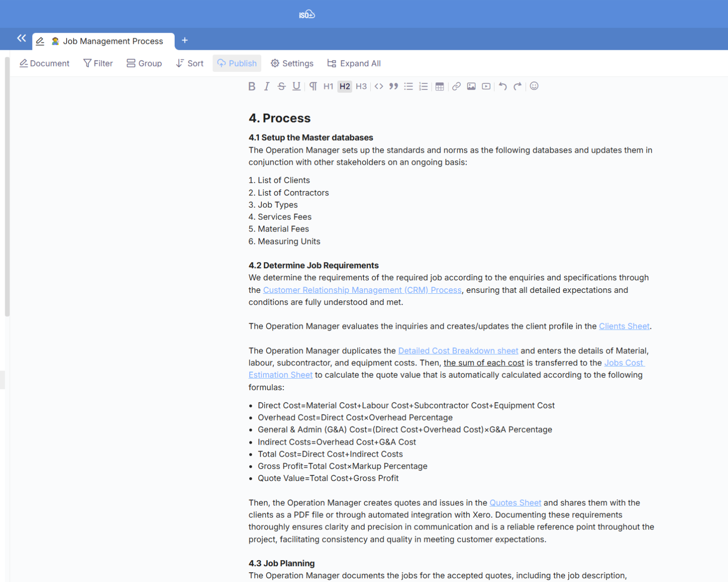This screenshot has width=728, height=582.
Task: Open the Customer Relationship Management Process link
Action: tap(362, 290)
